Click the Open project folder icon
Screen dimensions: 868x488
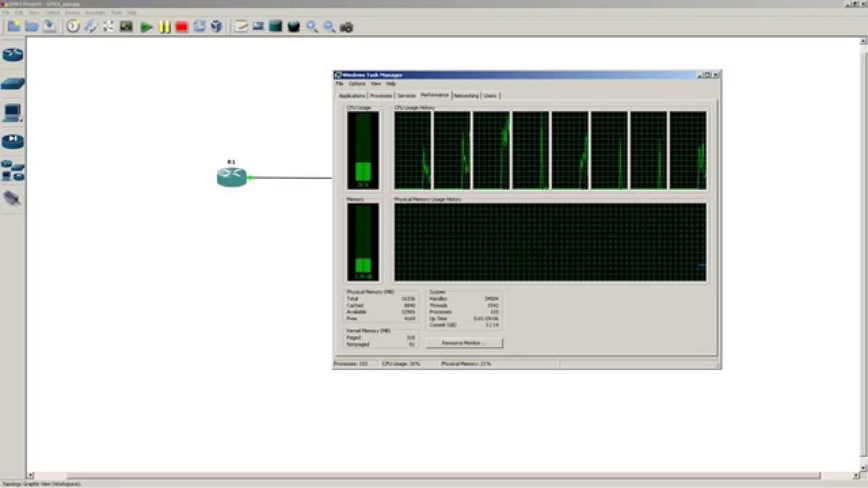pyautogui.click(x=31, y=26)
